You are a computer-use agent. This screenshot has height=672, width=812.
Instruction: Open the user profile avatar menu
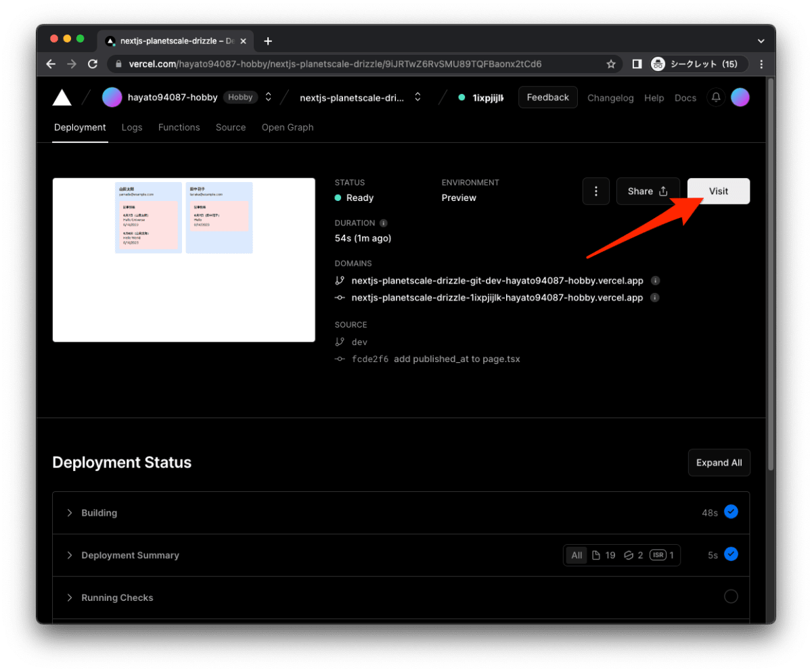tap(740, 97)
